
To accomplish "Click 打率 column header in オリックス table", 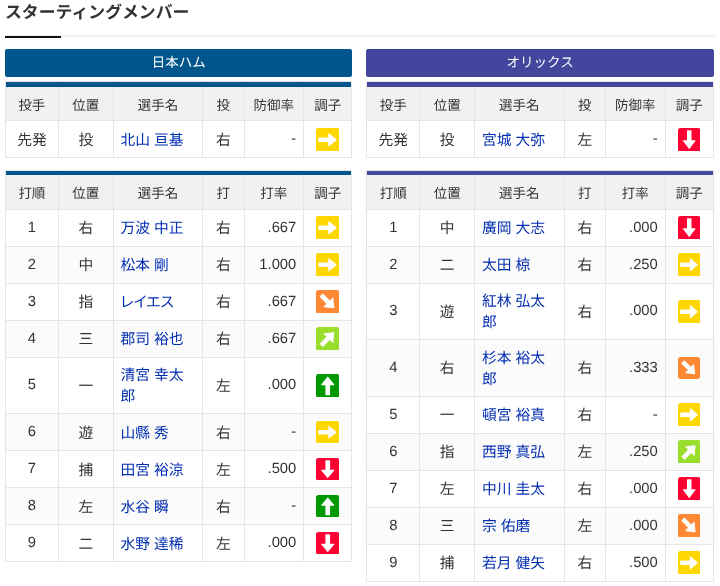I will (x=635, y=193).
